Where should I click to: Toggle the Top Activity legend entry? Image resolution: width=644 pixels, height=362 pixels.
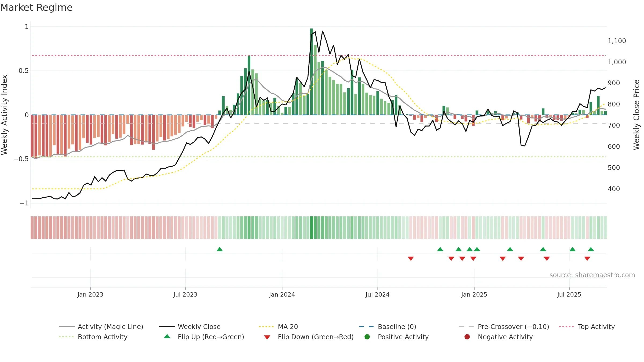point(587,327)
